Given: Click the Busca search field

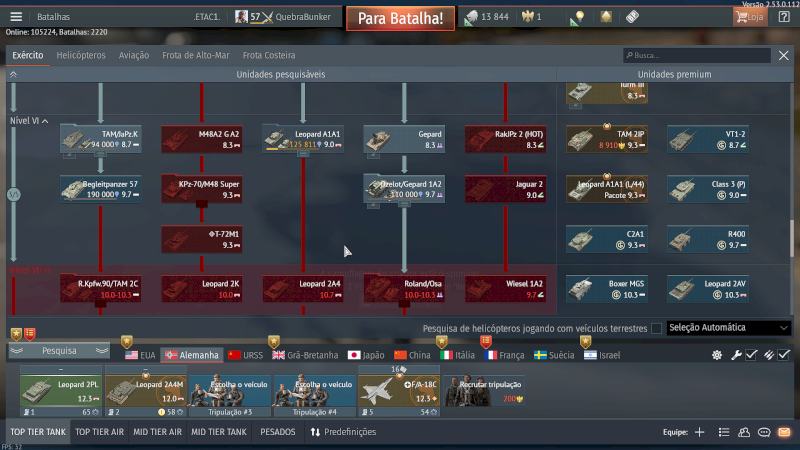Looking at the screenshot, I should [x=696, y=55].
